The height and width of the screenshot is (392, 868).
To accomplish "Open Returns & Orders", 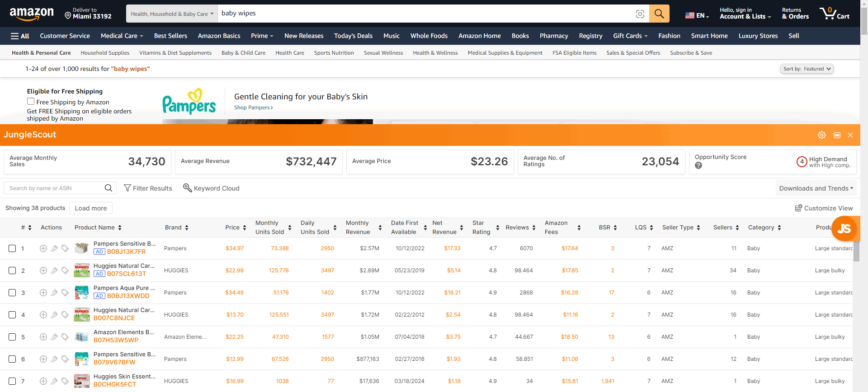I will [x=795, y=14].
